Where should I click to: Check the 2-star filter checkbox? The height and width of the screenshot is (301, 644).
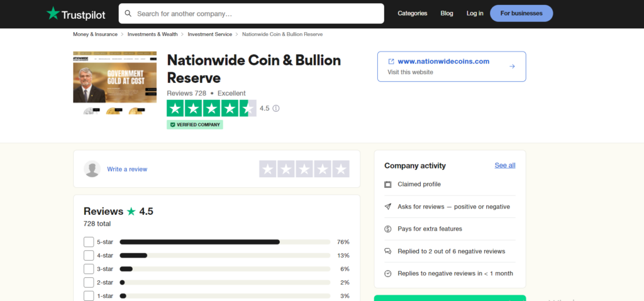point(89,283)
